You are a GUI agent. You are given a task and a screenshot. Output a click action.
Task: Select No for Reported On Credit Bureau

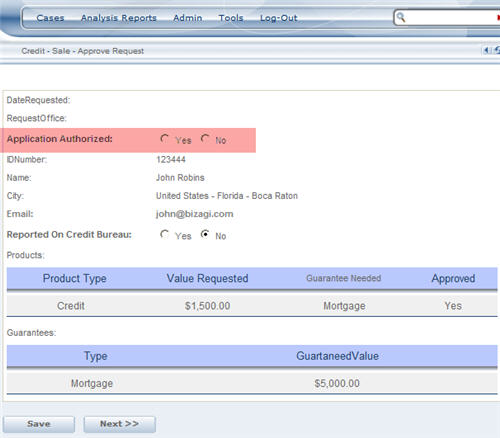205,234
